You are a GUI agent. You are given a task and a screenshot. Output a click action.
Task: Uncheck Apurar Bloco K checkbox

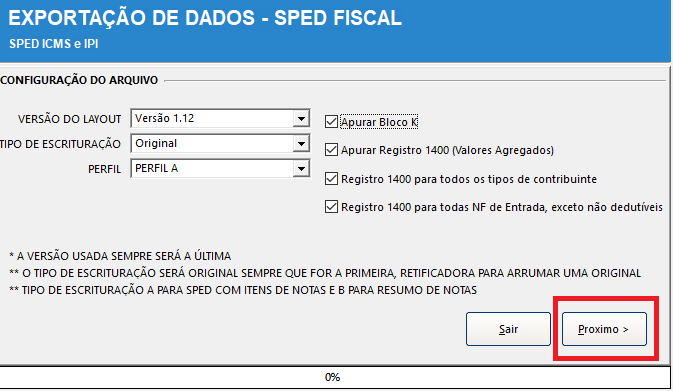331,122
